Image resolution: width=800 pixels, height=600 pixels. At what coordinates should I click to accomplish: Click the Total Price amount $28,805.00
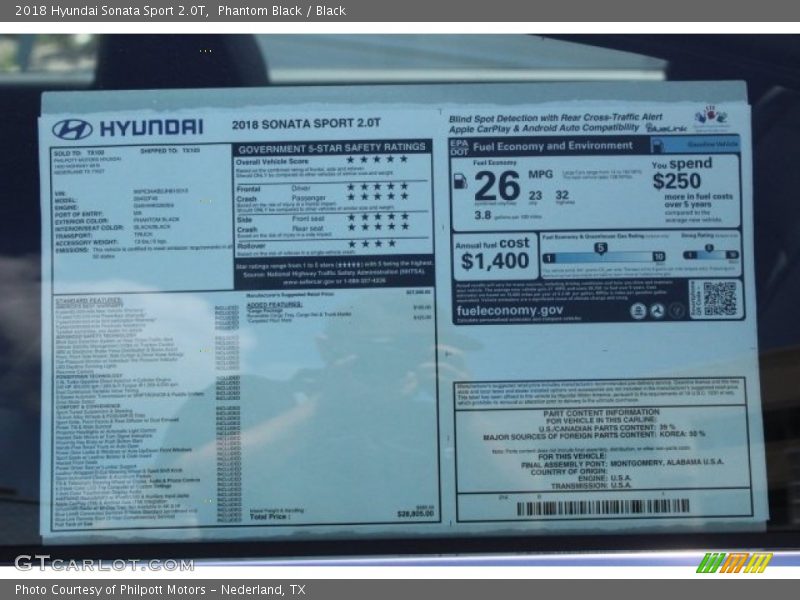(416, 514)
